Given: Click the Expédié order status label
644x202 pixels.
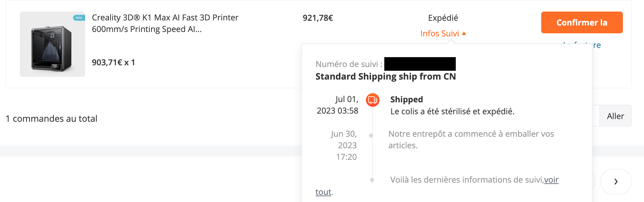Looking at the screenshot, I should pos(443,18).
